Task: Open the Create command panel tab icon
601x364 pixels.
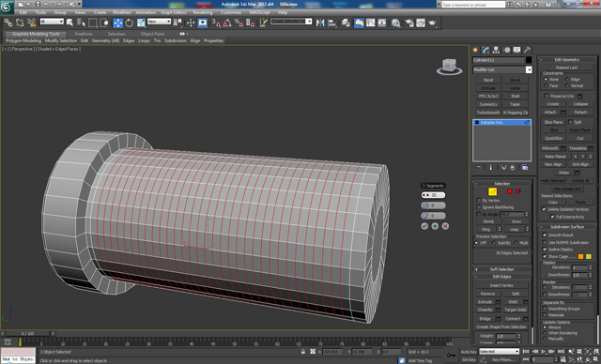Action: click(x=476, y=50)
